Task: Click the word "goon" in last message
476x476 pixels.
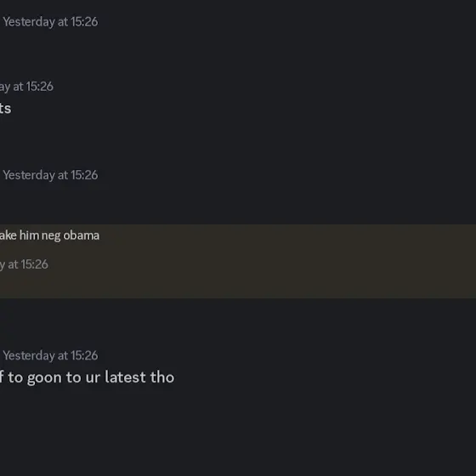Action: point(44,378)
